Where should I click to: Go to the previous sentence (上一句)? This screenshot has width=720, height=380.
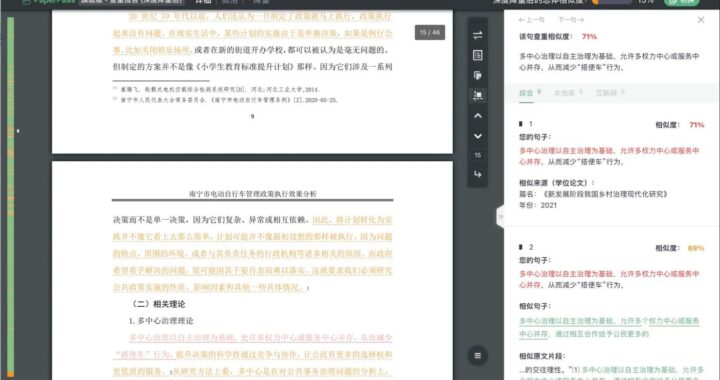click(x=531, y=20)
